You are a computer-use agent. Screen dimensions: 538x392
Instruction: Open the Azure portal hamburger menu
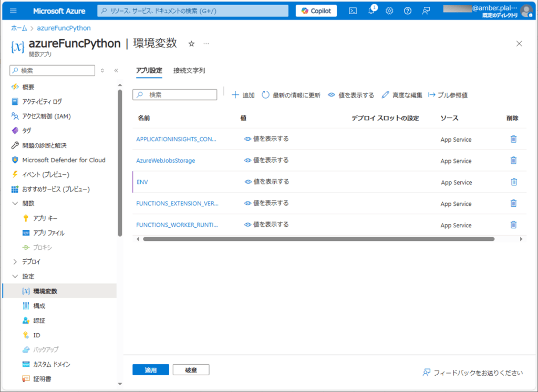13,10
